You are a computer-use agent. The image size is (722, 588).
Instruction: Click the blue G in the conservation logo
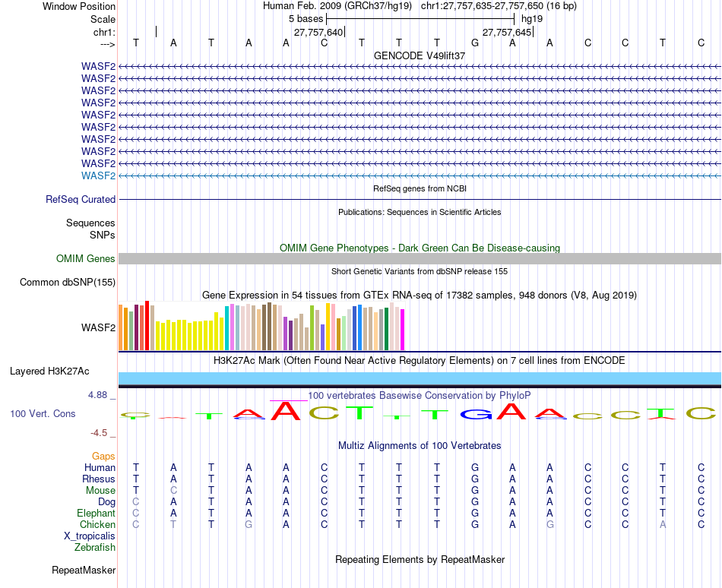click(x=476, y=414)
